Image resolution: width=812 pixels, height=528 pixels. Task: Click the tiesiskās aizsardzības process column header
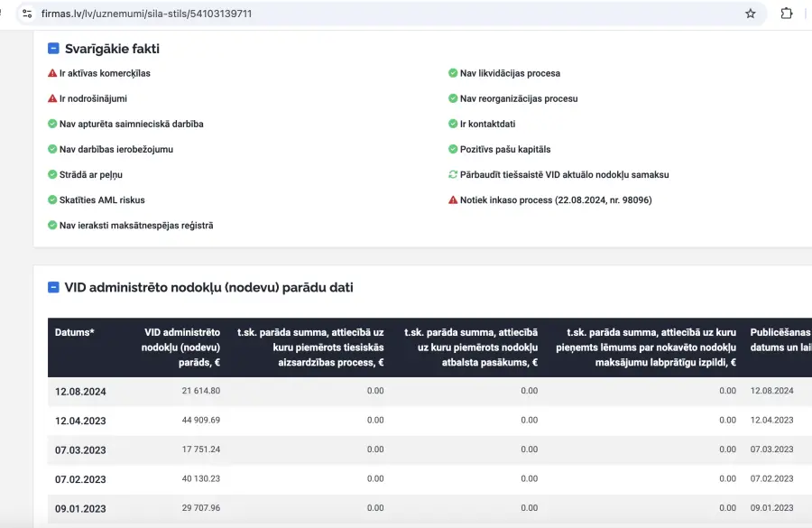coord(310,347)
